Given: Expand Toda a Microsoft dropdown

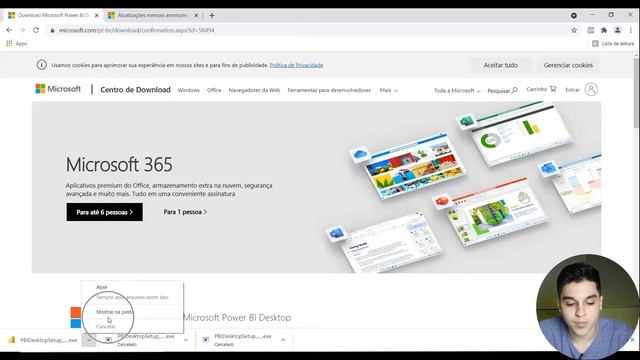Looking at the screenshot, I should click(x=457, y=91).
